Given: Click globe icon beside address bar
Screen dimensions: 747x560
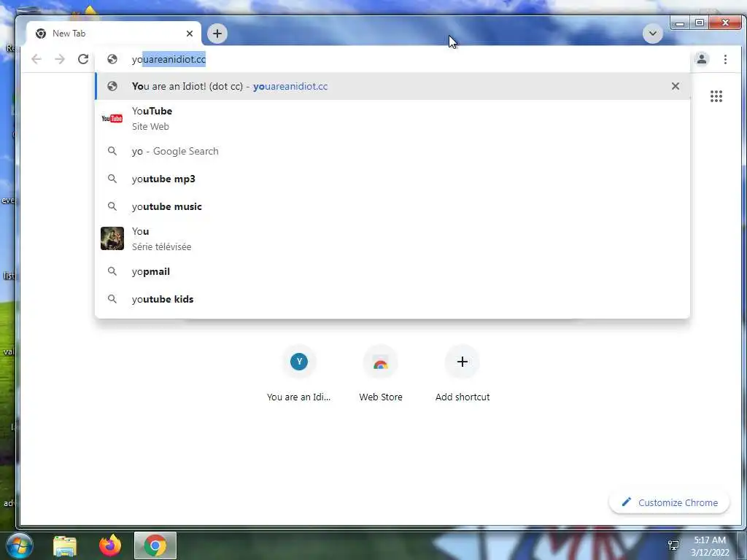Looking at the screenshot, I should (x=112, y=59).
